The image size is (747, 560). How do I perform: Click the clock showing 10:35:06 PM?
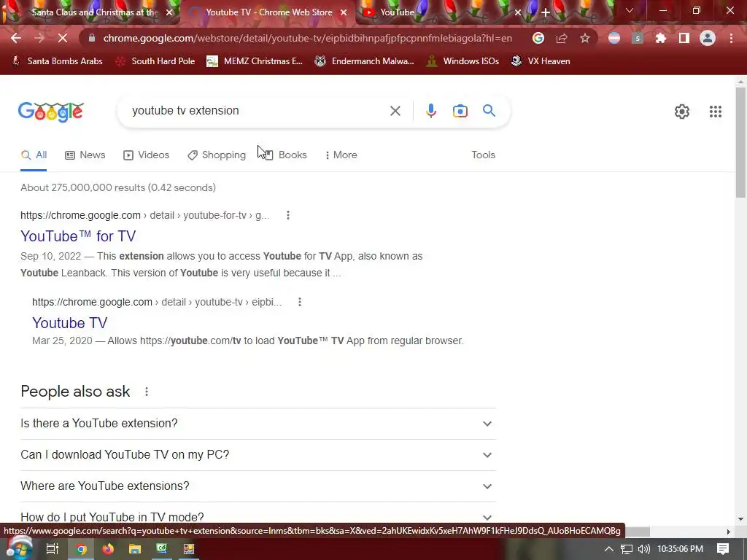pos(680,549)
